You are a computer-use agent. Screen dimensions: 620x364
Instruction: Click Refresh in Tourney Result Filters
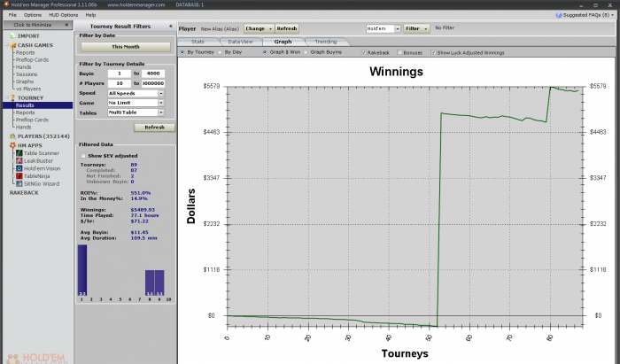click(x=154, y=128)
